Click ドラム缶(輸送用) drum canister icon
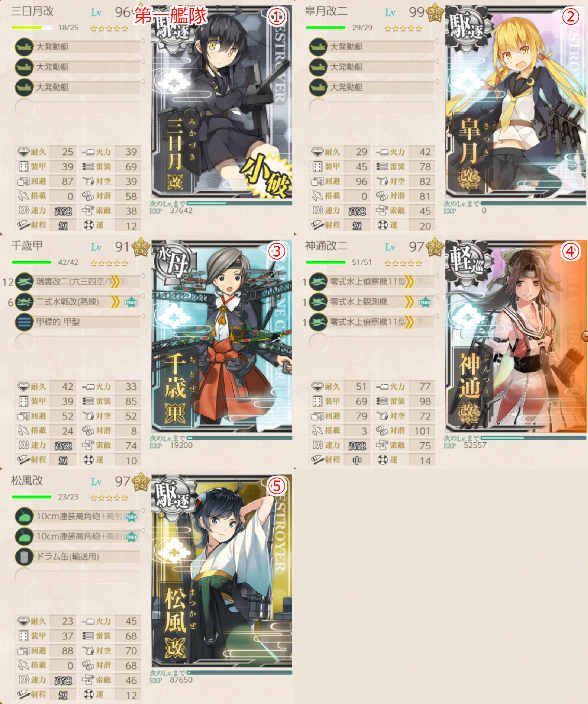Viewport: 588px width, 704px height. tap(24, 557)
